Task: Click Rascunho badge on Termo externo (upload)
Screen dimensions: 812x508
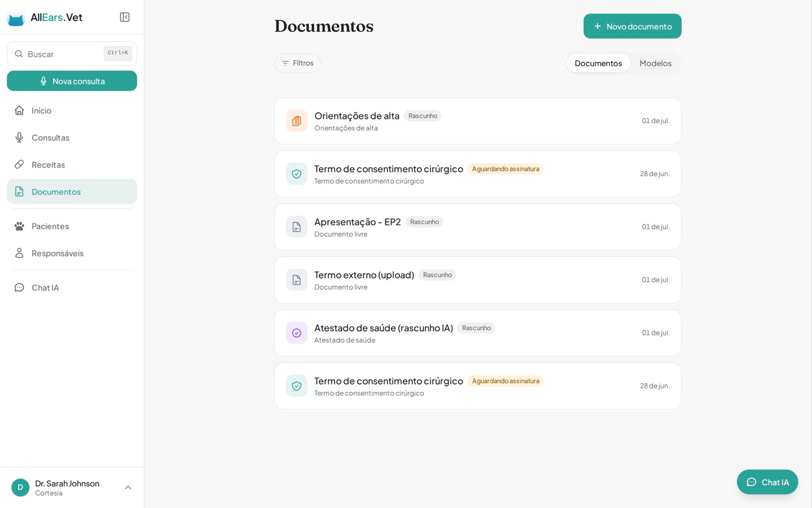Action: [x=437, y=275]
